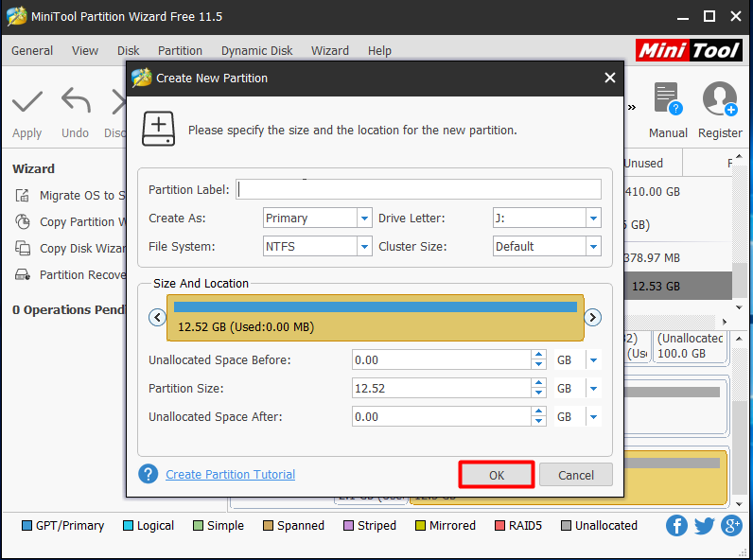This screenshot has width=753, height=560.
Task: Open the Create Partition Tutorial link
Action: [x=231, y=475]
